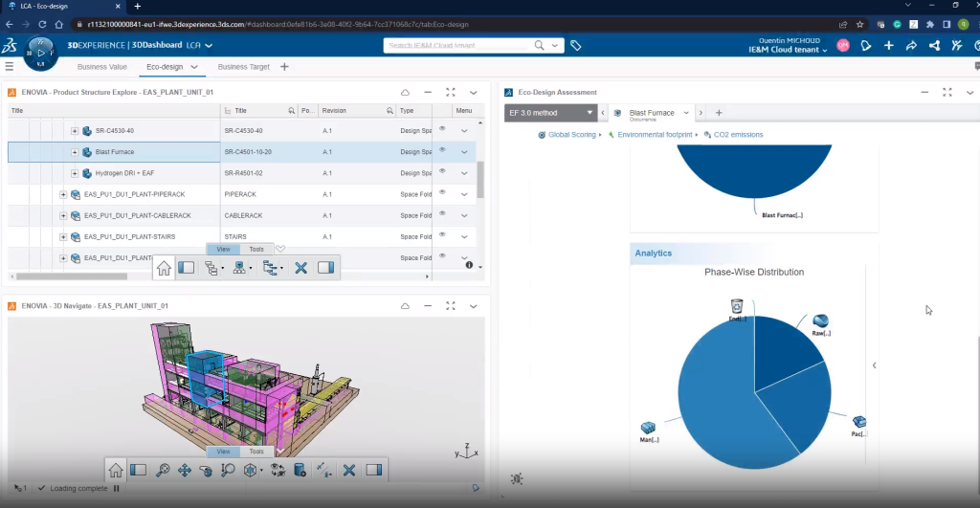Bookmark this page with the star icon

860,24
